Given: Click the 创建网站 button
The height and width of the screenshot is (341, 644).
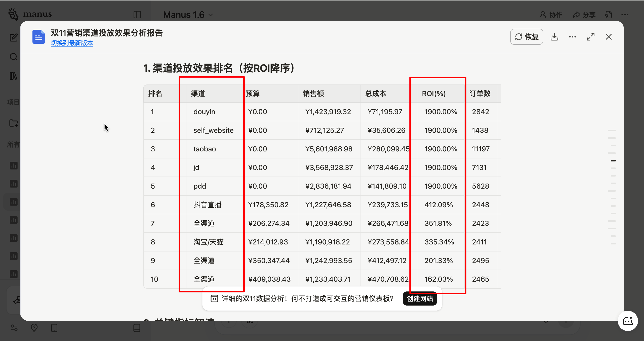Looking at the screenshot, I should 420,299.
